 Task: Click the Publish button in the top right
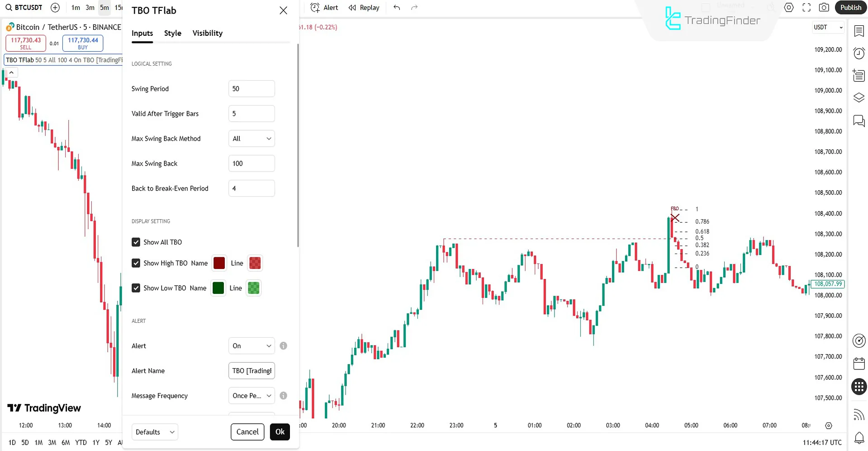click(x=850, y=7)
